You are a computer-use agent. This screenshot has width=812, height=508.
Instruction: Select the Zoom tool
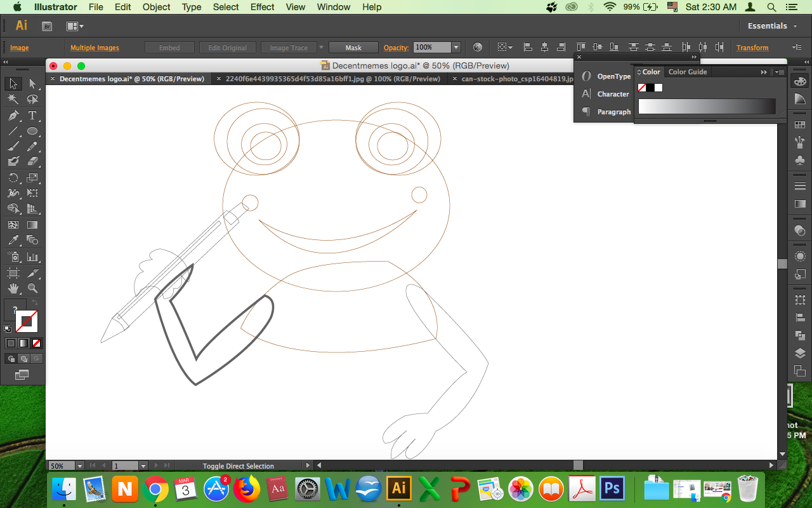pyautogui.click(x=32, y=288)
